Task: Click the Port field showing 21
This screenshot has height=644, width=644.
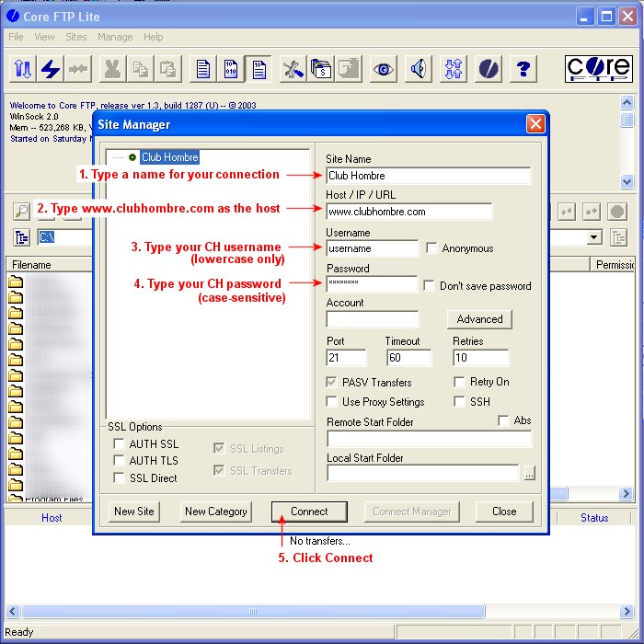Action: [346, 358]
